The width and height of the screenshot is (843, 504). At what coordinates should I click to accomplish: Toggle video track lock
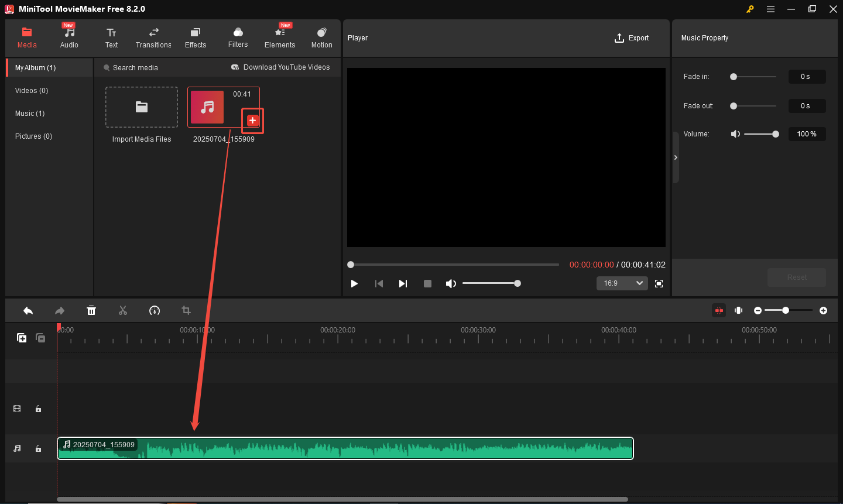click(x=38, y=409)
